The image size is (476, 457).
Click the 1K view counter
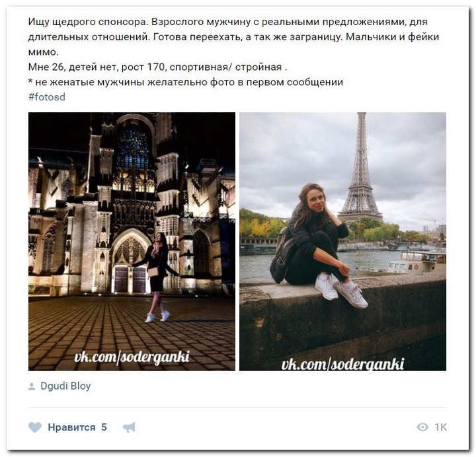(x=440, y=427)
